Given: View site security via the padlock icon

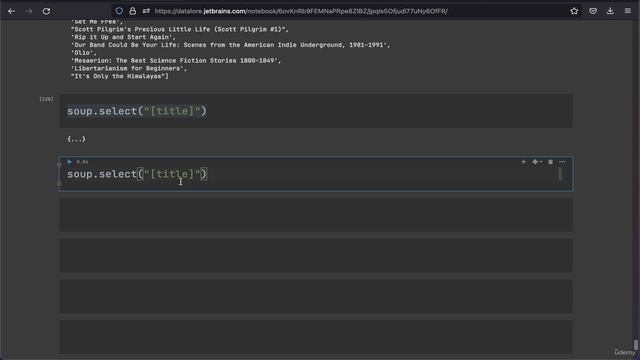Looking at the screenshot, I should tap(133, 11).
